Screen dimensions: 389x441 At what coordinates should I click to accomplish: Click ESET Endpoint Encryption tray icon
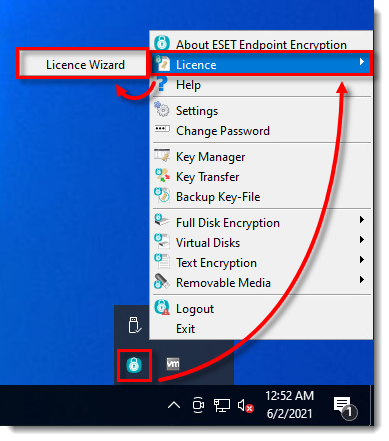pos(134,365)
